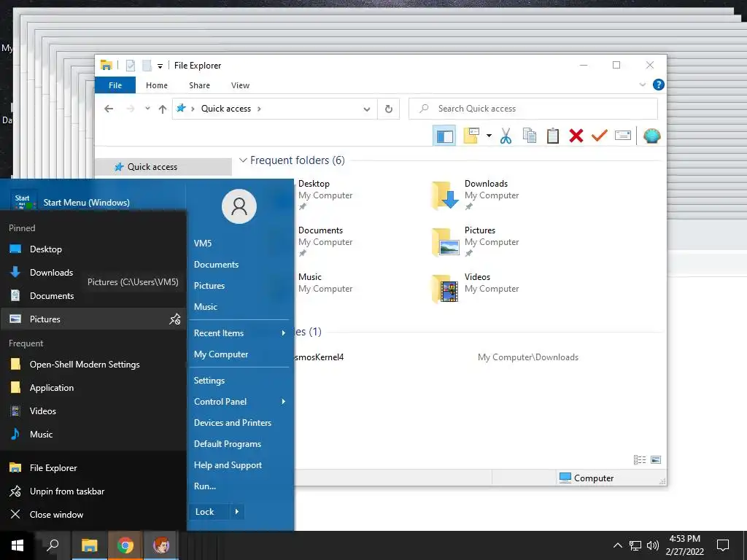Expand the ribbon chevron
The width and height of the screenshot is (747, 560).
tap(642, 85)
